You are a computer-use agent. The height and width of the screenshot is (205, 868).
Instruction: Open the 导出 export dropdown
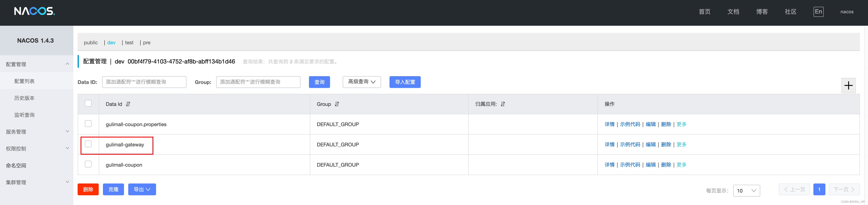pos(142,189)
